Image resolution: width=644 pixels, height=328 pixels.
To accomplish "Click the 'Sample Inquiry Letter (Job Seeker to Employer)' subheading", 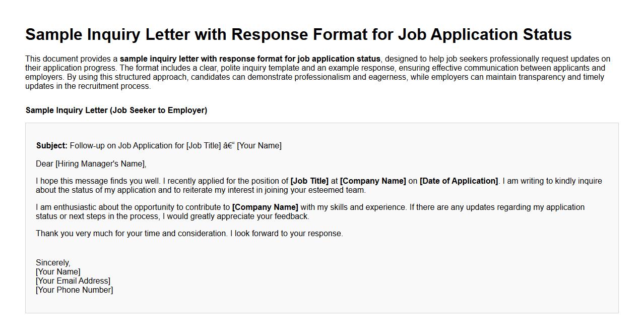I will pyautogui.click(x=116, y=111).
